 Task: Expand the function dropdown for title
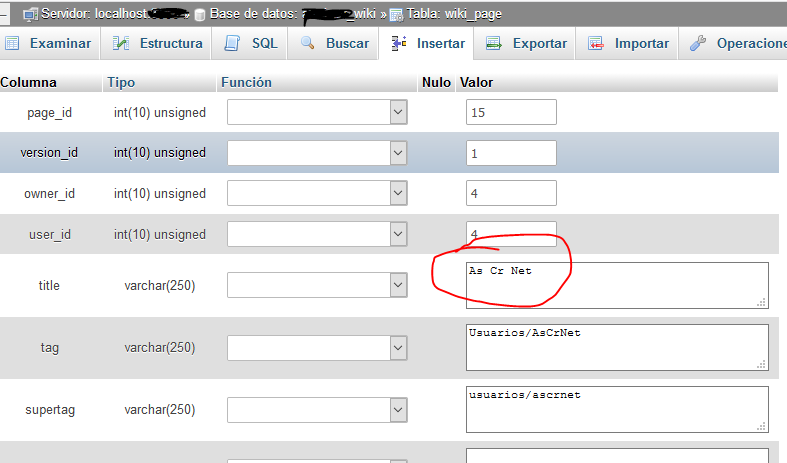(398, 285)
